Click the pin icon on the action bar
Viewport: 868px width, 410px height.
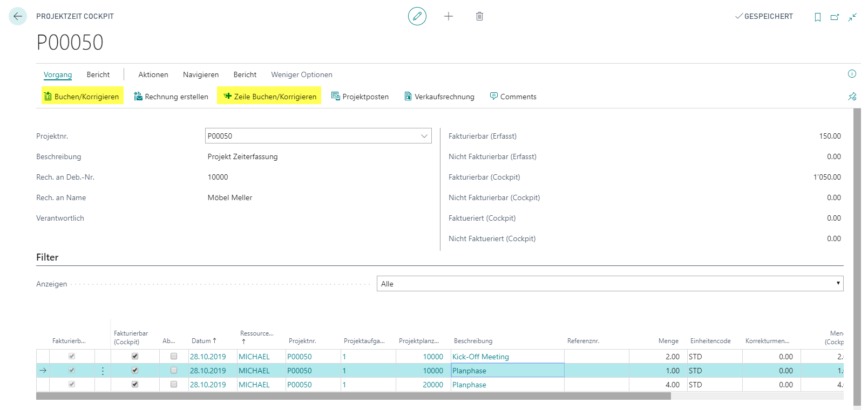pos(852,96)
